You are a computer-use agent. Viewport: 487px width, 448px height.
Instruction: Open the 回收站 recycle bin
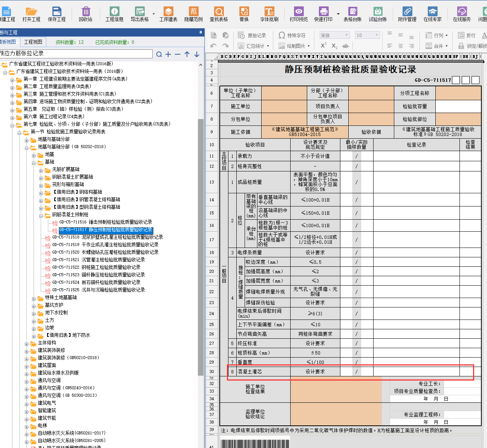(x=86, y=14)
